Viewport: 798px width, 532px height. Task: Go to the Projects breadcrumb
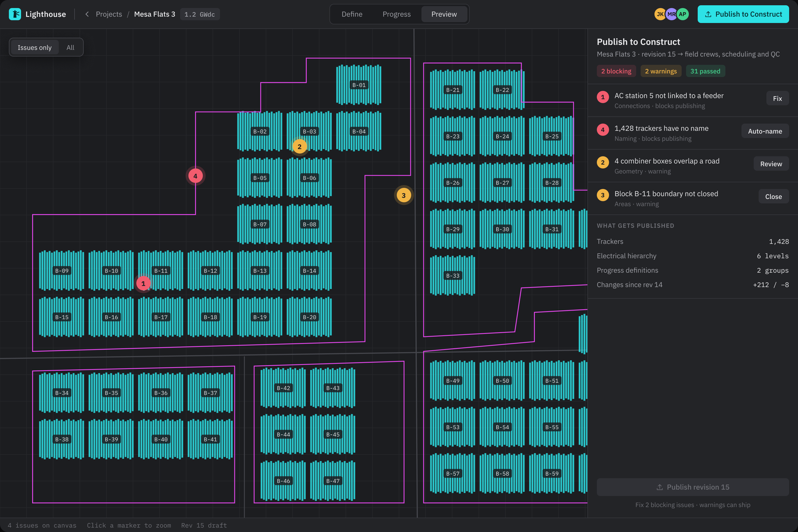coord(109,14)
